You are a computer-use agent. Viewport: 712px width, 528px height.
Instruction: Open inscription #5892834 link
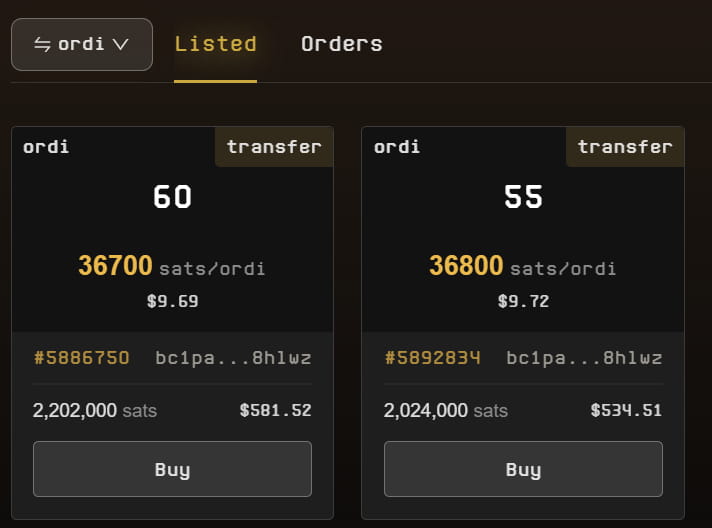coord(432,358)
